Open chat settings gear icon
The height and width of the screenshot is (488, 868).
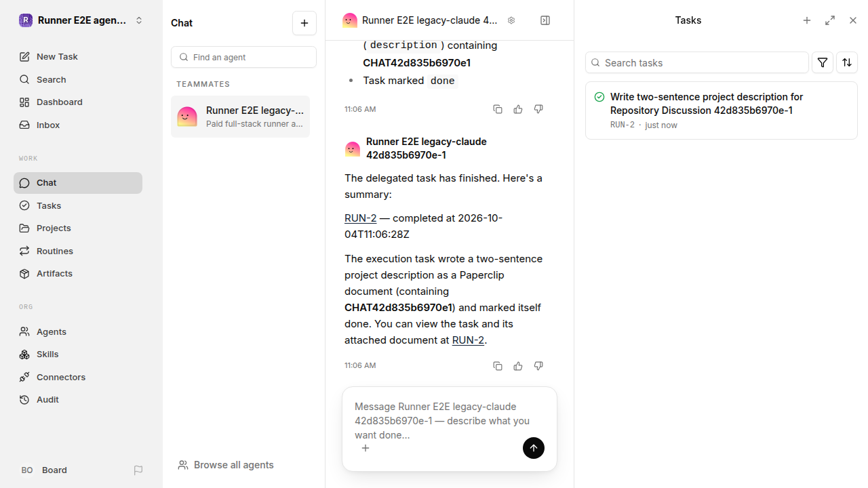[x=511, y=20]
